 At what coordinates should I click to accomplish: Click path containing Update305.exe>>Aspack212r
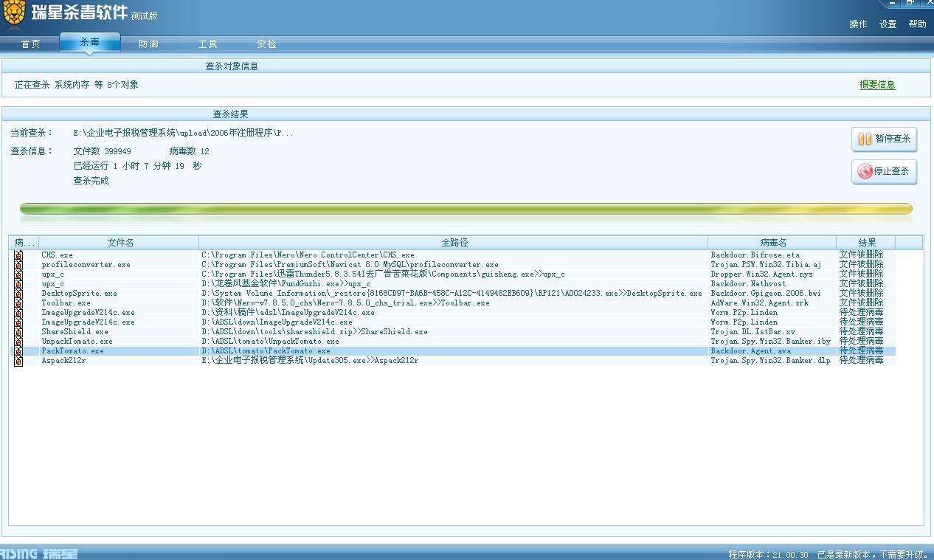310,361
